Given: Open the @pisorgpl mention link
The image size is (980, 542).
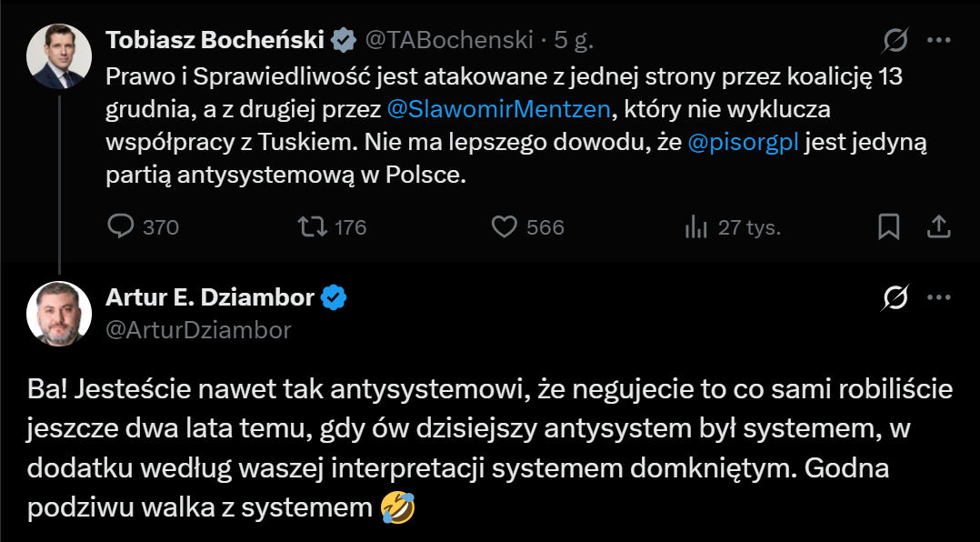Looking at the screenshot, I should pos(742,142).
